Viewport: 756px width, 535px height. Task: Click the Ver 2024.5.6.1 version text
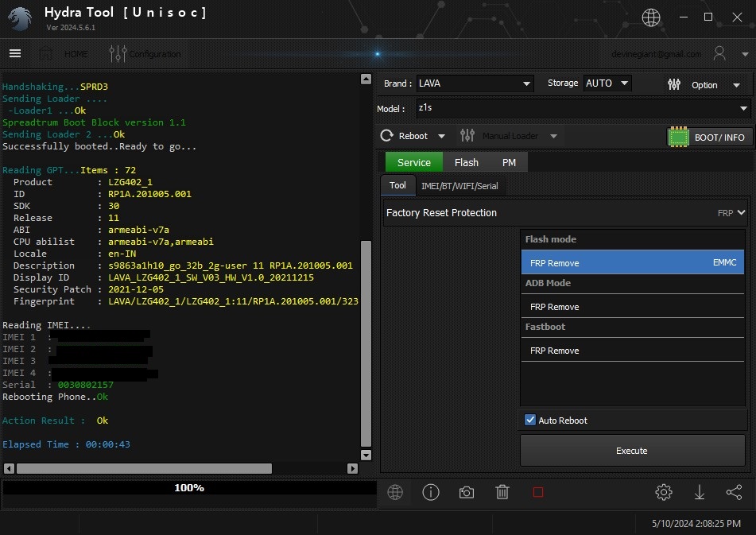coord(71,28)
